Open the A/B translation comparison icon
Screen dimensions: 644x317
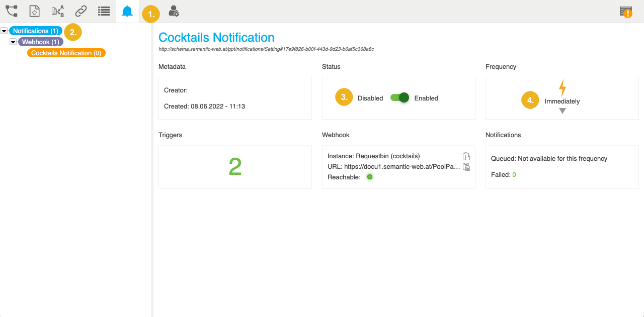click(x=57, y=11)
